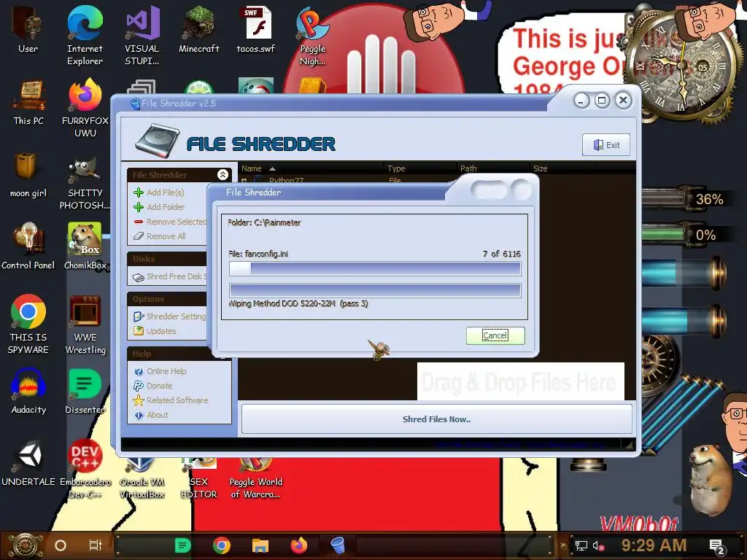Click Cortana circle on taskbar

click(61, 545)
